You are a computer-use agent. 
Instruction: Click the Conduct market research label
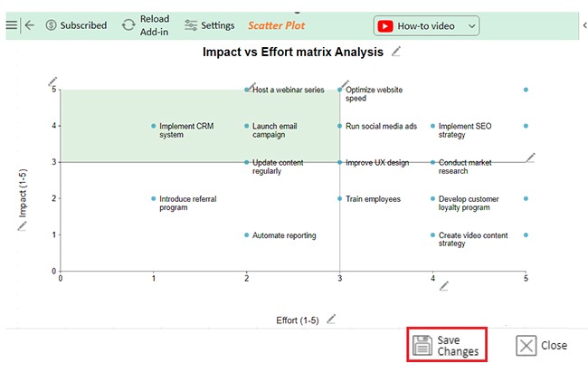pyautogui.click(x=465, y=167)
